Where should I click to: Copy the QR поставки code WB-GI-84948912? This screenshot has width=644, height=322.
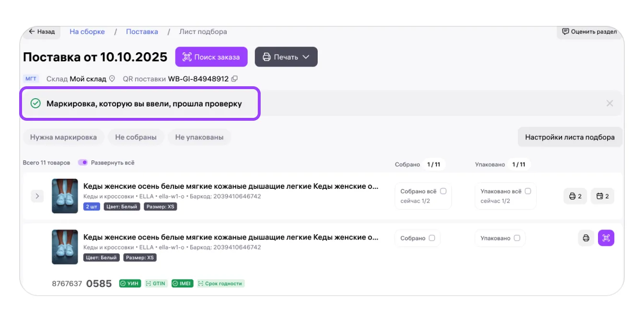coord(234,79)
